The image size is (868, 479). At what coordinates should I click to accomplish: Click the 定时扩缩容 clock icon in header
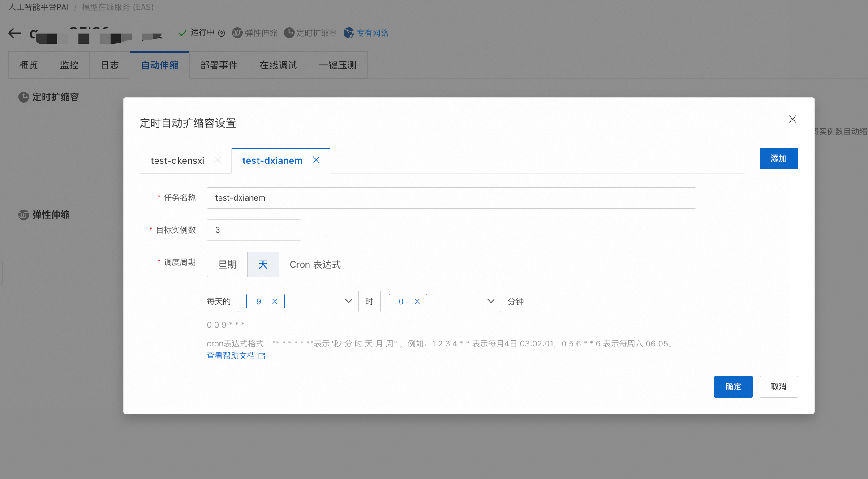click(x=289, y=33)
